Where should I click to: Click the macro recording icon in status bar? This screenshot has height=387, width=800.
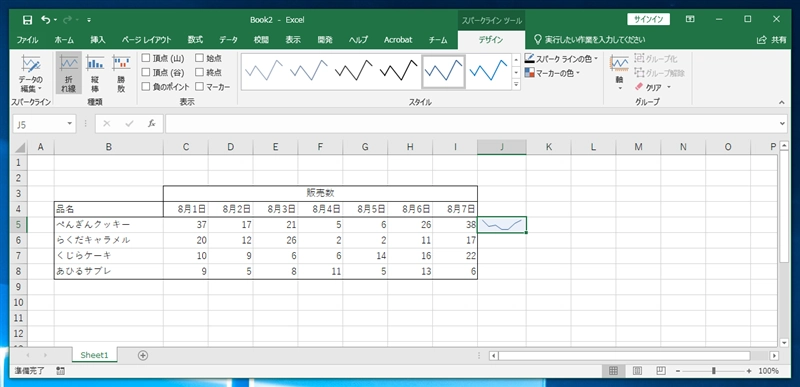pos(60,371)
